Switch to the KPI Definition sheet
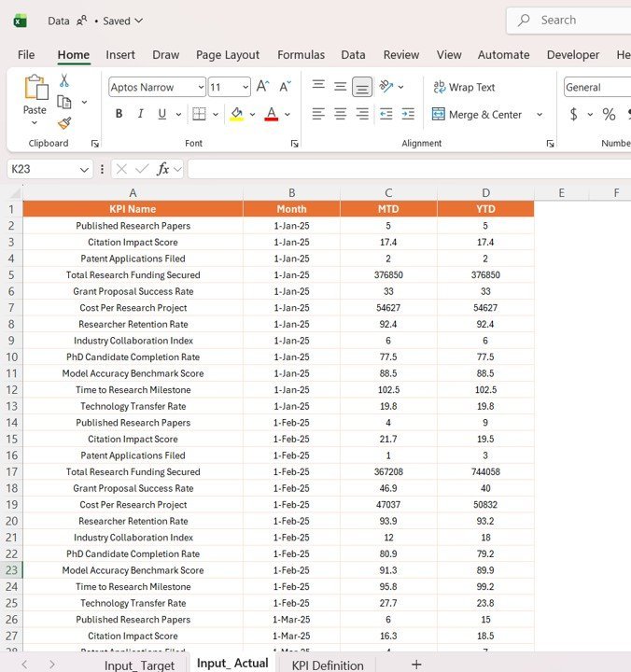 [328, 665]
